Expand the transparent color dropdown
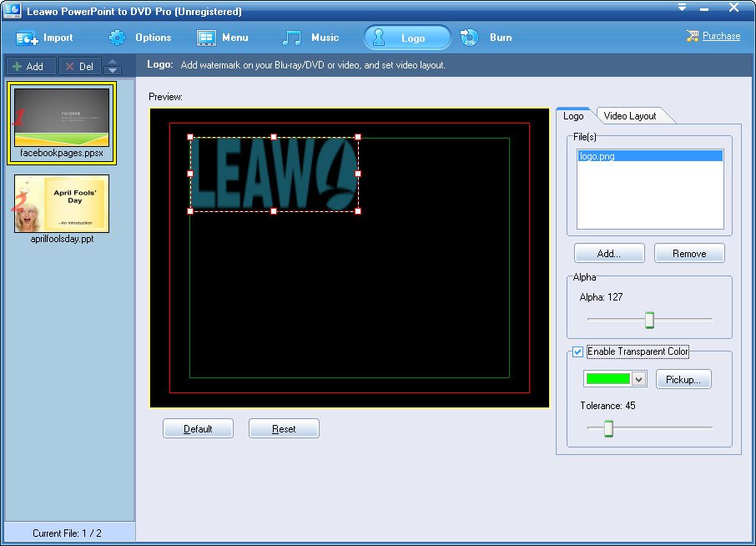756x546 pixels. click(x=638, y=379)
